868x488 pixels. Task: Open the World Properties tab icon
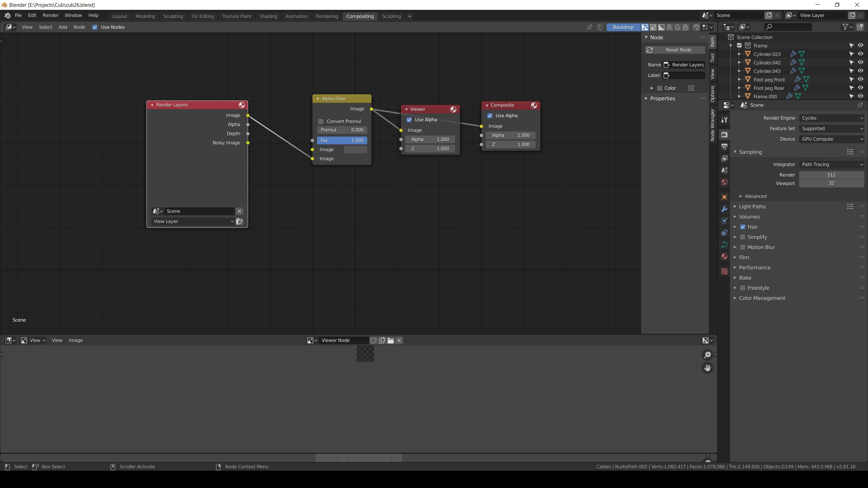[725, 182]
